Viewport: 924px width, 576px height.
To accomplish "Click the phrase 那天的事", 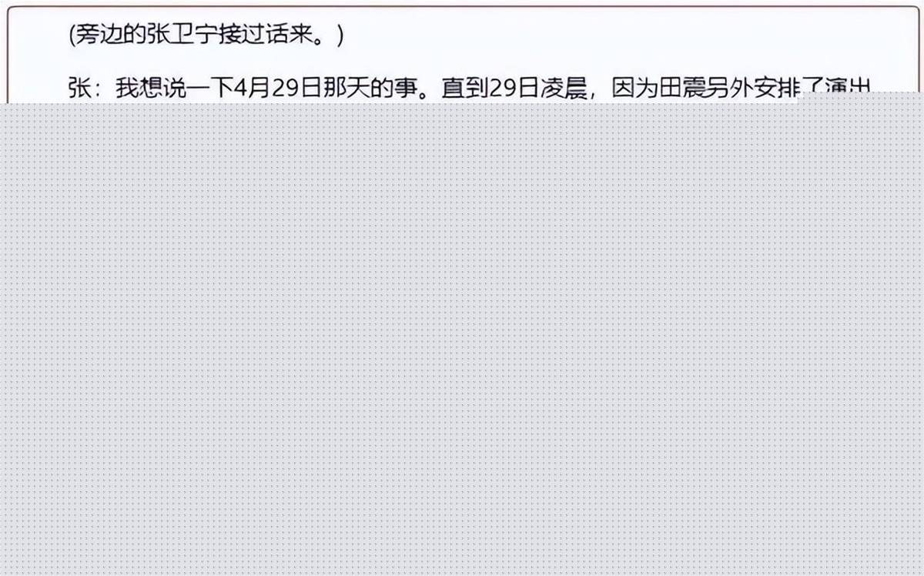I will click(x=370, y=87).
